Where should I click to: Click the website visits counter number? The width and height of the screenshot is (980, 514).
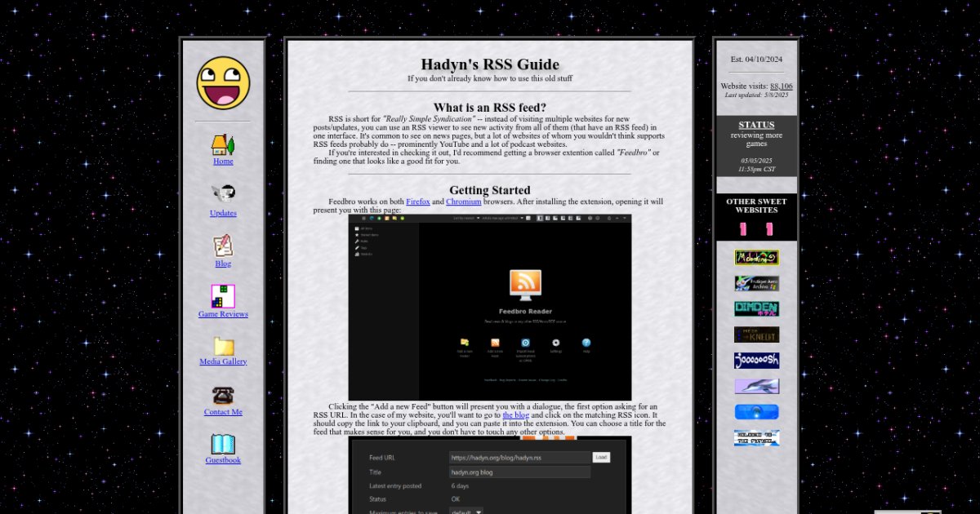click(x=781, y=86)
